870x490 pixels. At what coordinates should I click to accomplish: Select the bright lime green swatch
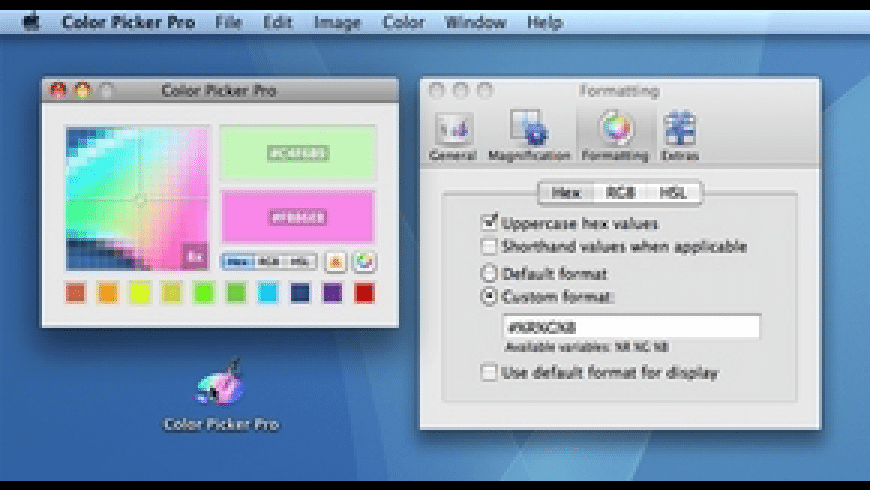[x=204, y=293]
